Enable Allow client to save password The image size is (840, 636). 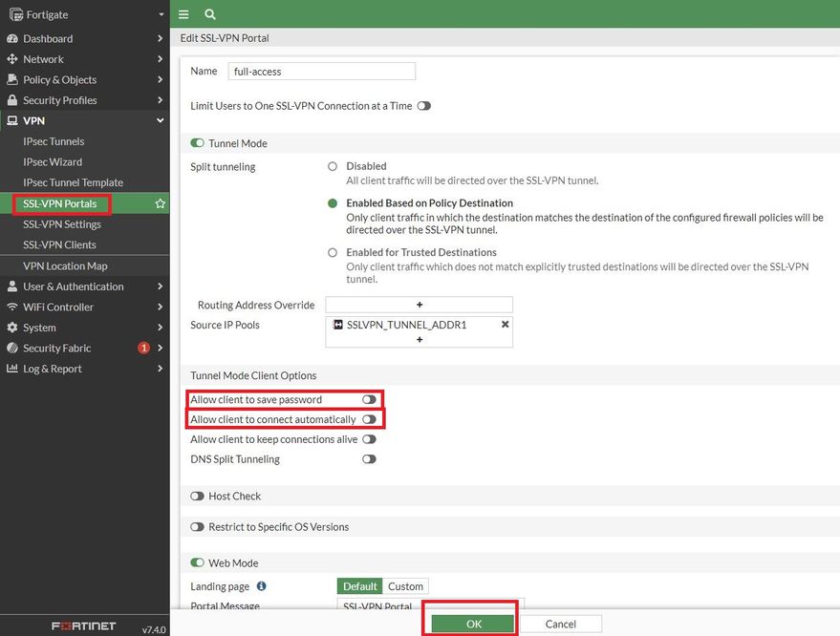(369, 399)
